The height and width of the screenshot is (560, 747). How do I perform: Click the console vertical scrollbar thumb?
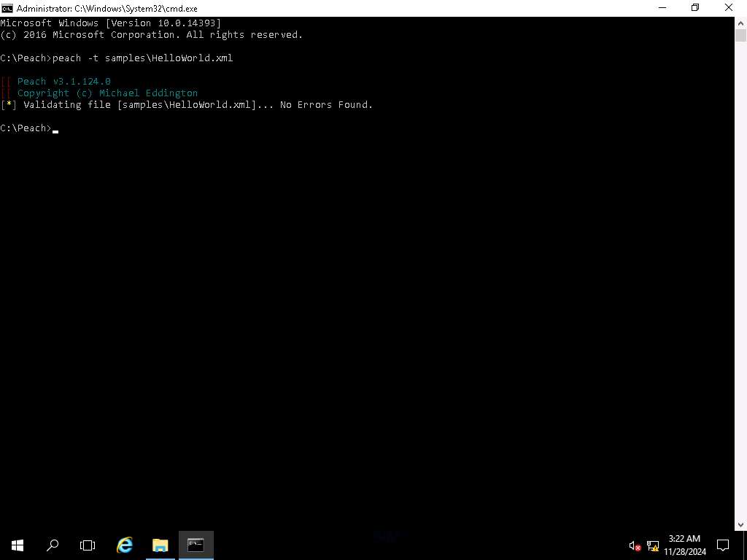pyautogui.click(x=740, y=36)
